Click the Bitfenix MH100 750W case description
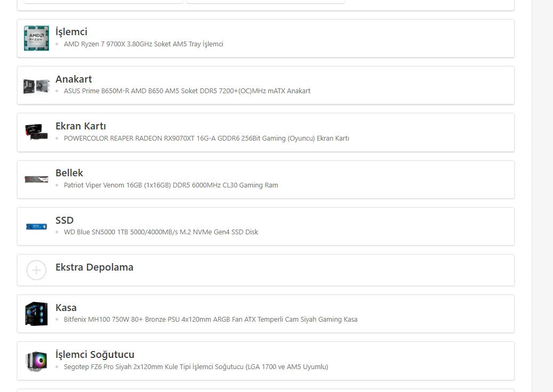The width and height of the screenshot is (553, 392). tap(211, 320)
